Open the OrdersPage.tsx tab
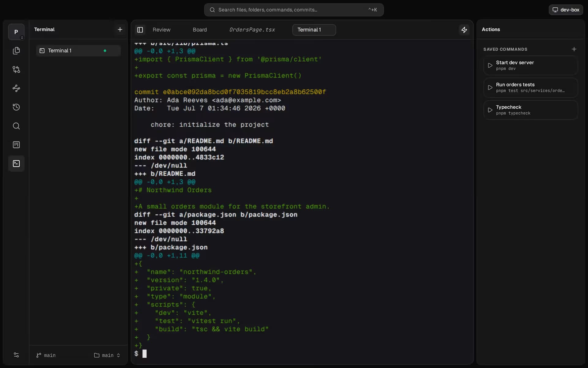This screenshot has height=368, width=588. (x=252, y=30)
